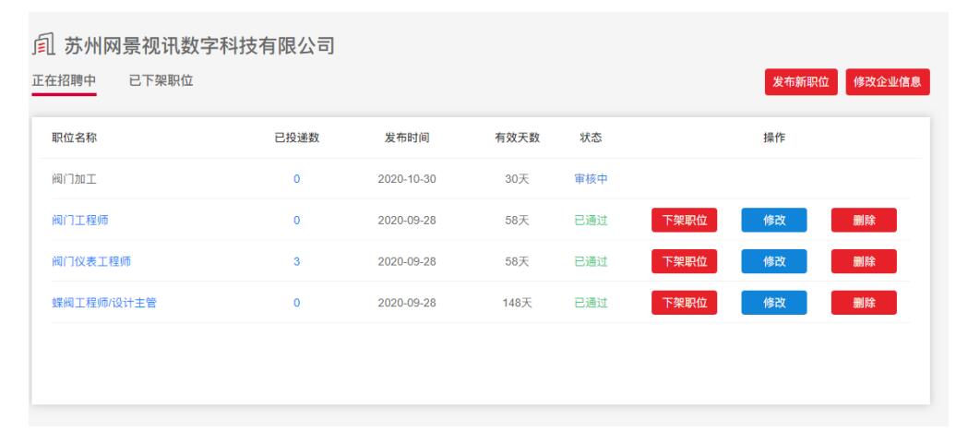This screenshot has width=980, height=432.
Task: Open the 已下架职位 tab
Action: pos(161,80)
